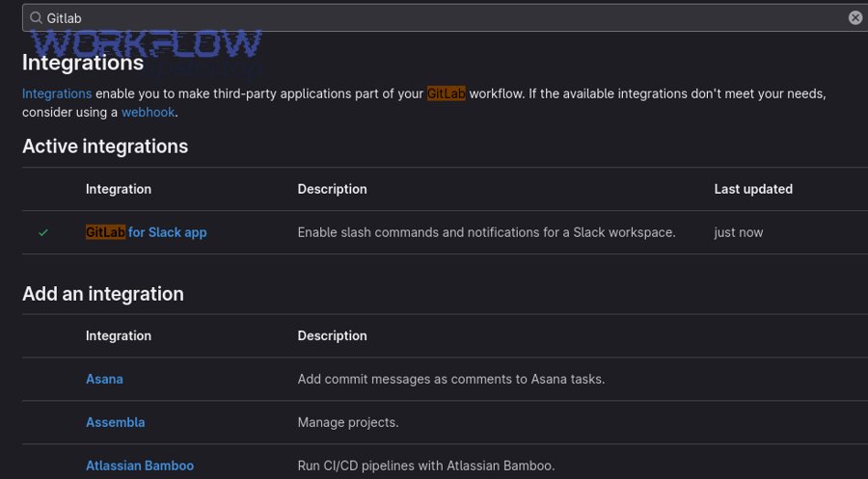The height and width of the screenshot is (479, 868).
Task: Follow the webhook link
Action: click(148, 113)
